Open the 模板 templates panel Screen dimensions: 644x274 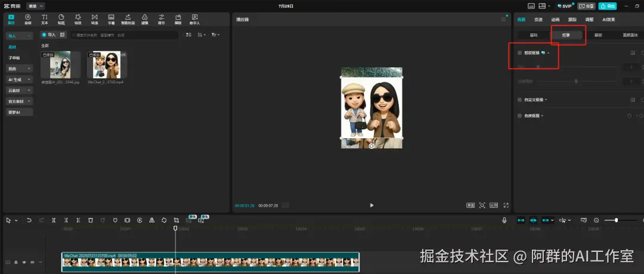tap(178, 19)
